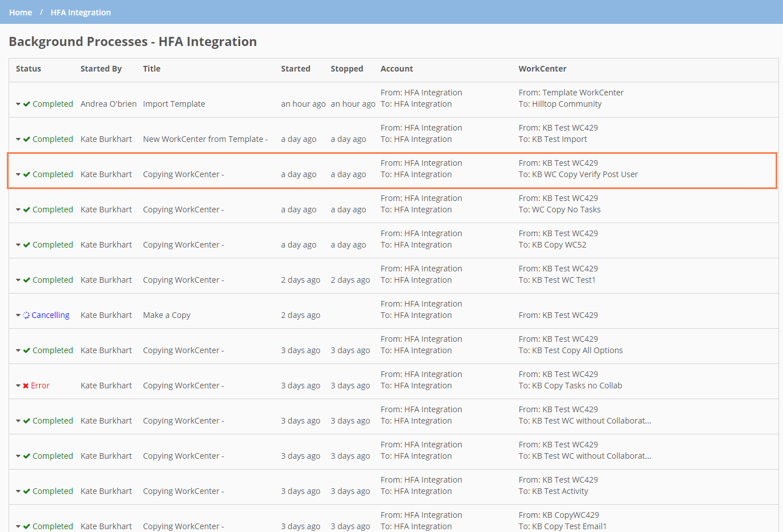Click the blue Cancelling status text
783x532 pixels.
(x=51, y=315)
